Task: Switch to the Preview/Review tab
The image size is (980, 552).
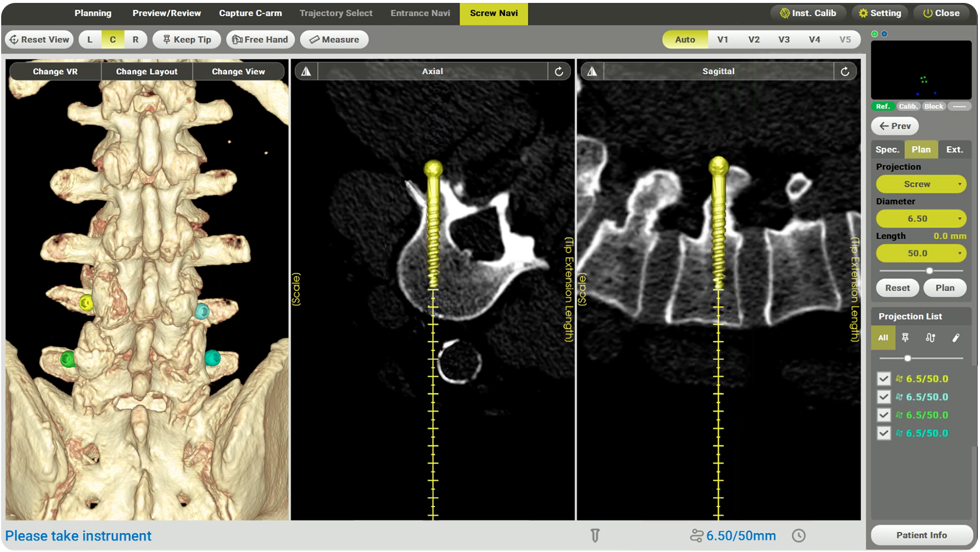Action: click(x=166, y=13)
